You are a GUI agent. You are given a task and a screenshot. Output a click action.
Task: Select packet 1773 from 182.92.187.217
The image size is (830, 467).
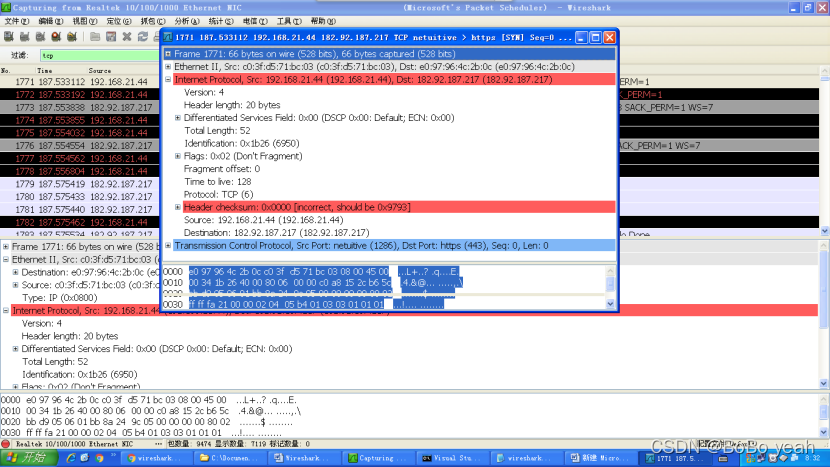point(410,107)
